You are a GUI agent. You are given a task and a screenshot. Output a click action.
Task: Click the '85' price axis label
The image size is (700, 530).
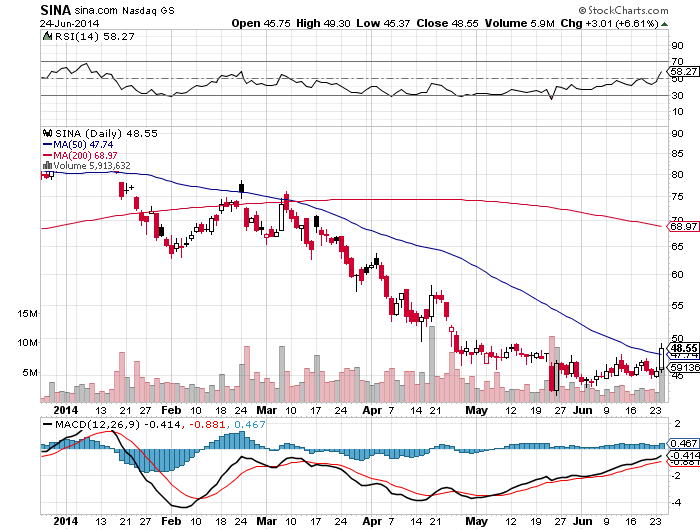[x=677, y=154]
